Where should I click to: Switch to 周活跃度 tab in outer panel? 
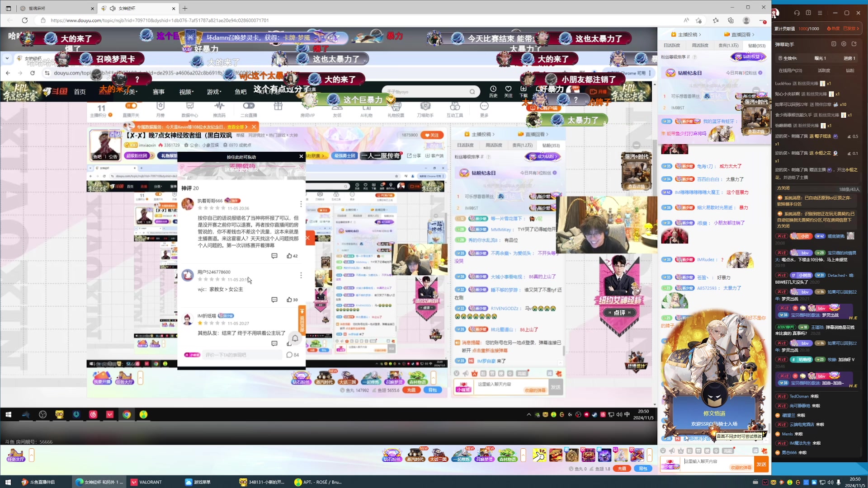tap(700, 45)
